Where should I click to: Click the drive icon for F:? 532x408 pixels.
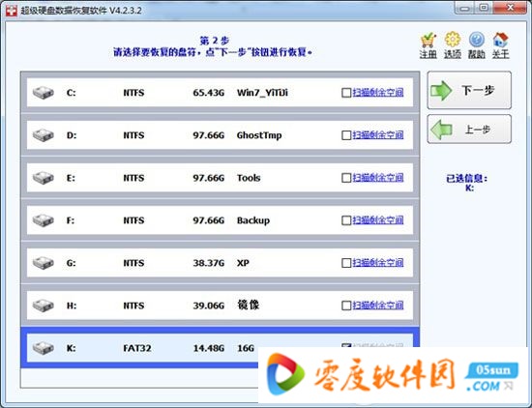[x=44, y=220]
